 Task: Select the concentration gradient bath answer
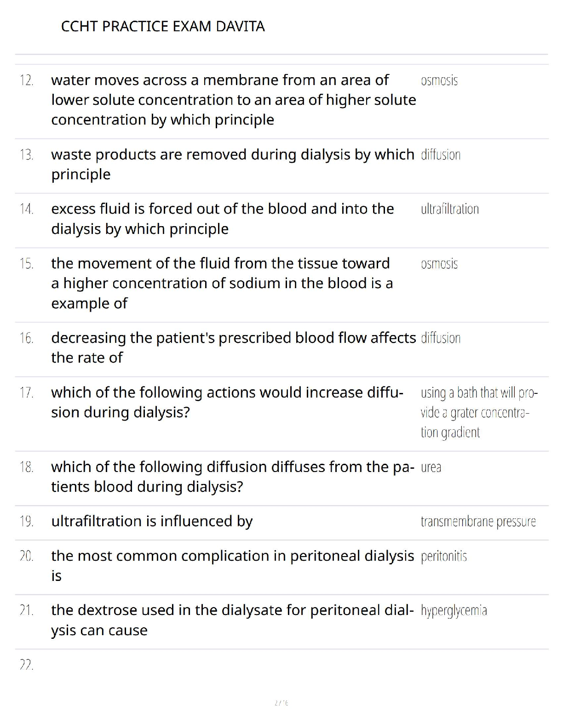coord(479,413)
